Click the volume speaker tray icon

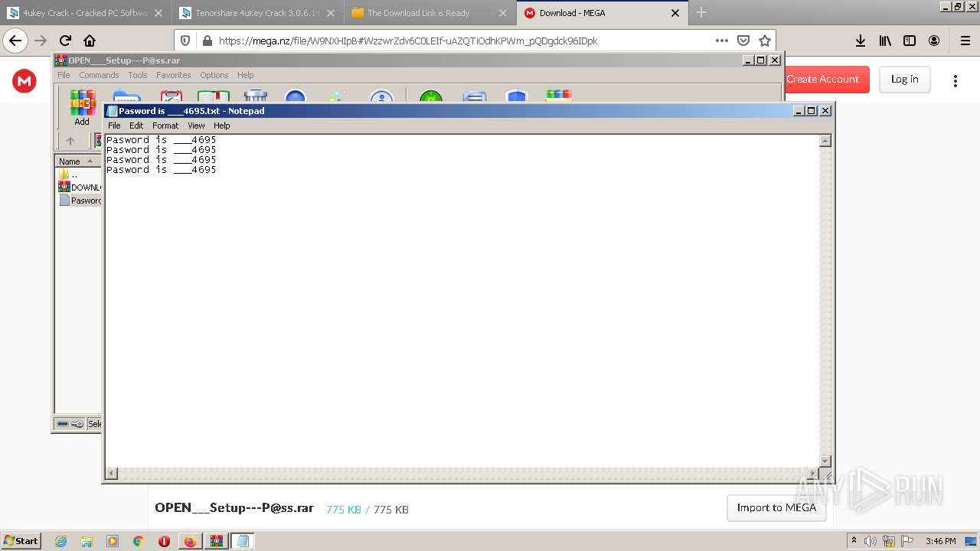(x=871, y=541)
